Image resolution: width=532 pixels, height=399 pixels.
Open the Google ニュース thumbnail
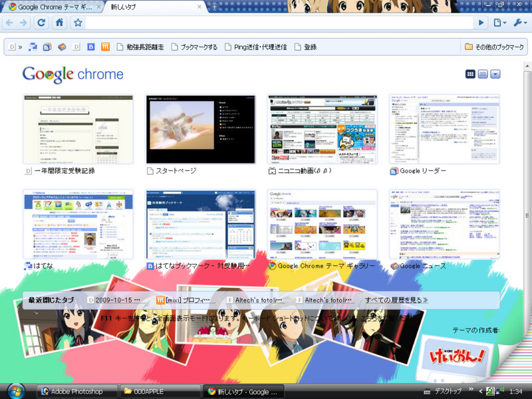click(444, 224)
